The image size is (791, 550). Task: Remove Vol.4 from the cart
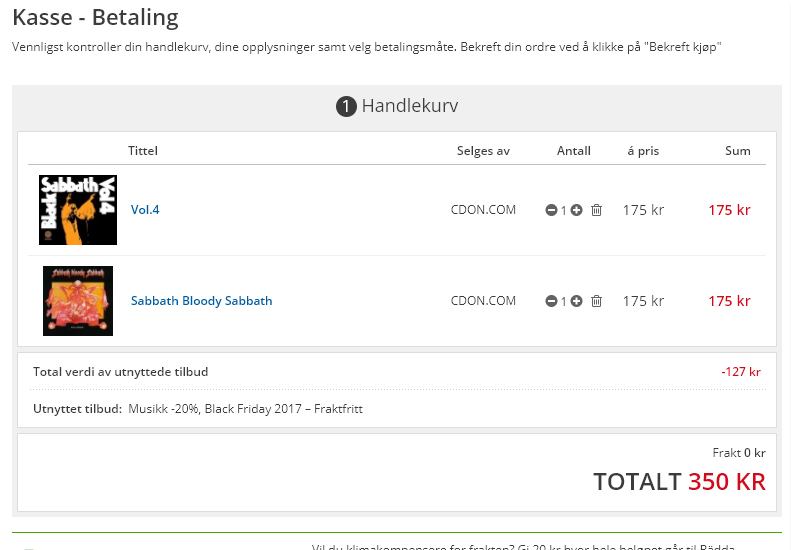[x=597, y=211]
